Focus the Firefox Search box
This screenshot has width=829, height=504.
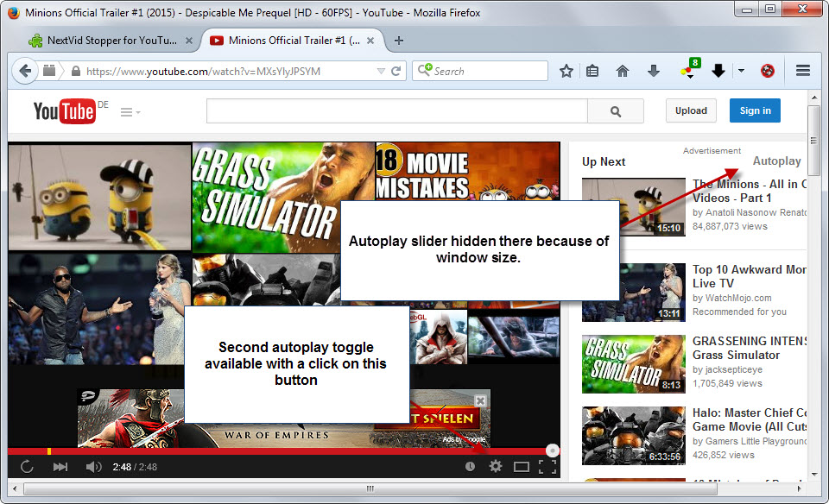479,71
